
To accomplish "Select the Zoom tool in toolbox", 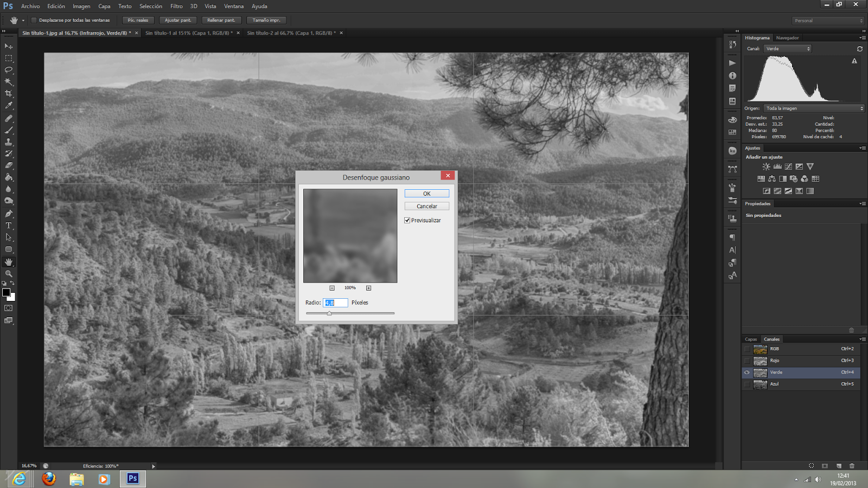I will [x=9, y=274].
